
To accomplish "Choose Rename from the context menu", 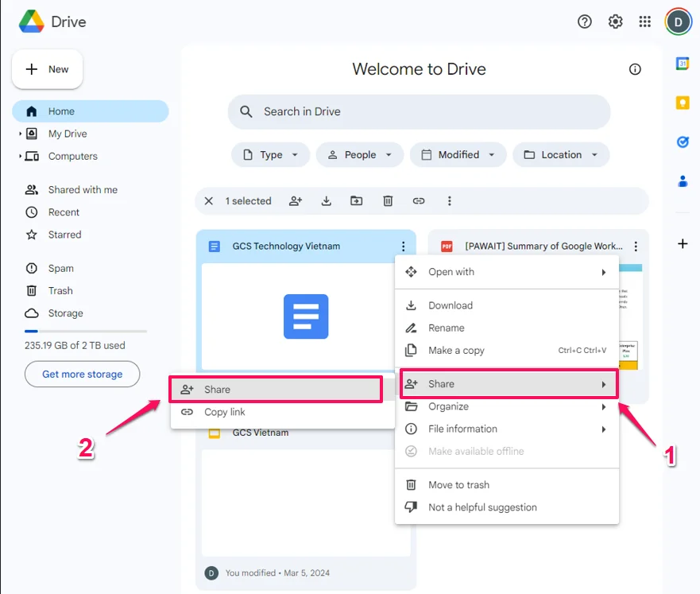I will pyautogui.click(x=446, y=328).
